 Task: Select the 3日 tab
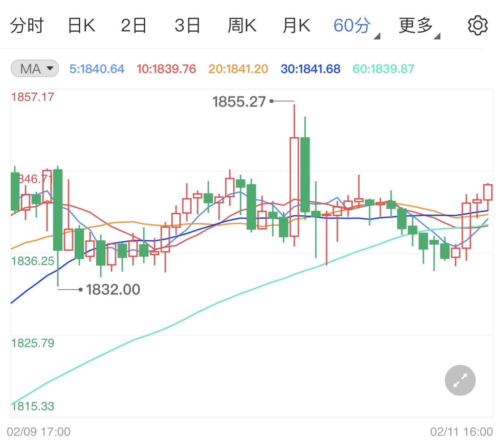[187, 26]
